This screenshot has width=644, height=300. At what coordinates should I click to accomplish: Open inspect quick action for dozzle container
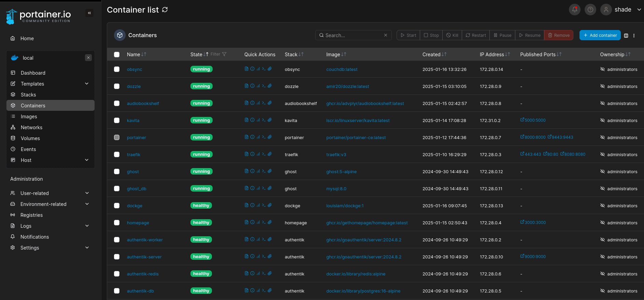252,86
